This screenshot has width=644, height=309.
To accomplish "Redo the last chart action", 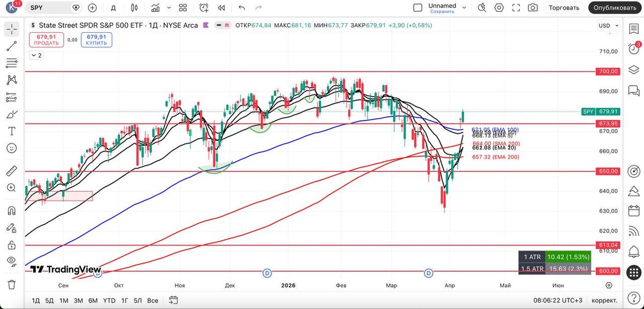I will point(259,8).
